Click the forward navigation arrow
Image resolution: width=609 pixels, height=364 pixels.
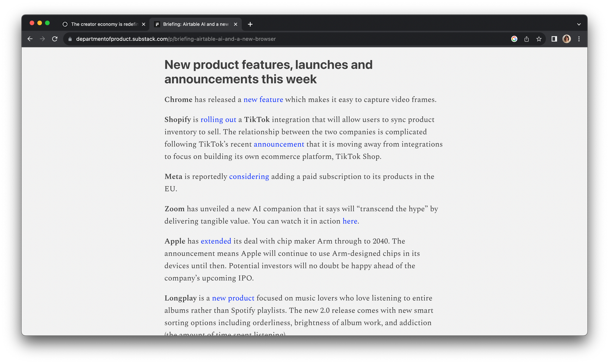42,39
